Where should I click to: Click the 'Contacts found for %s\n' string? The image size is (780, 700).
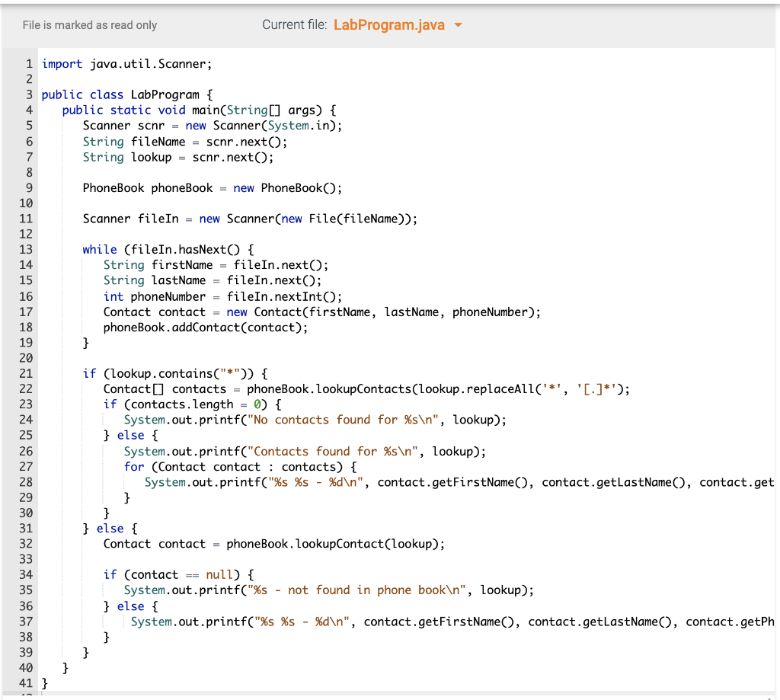click(332, 452)
